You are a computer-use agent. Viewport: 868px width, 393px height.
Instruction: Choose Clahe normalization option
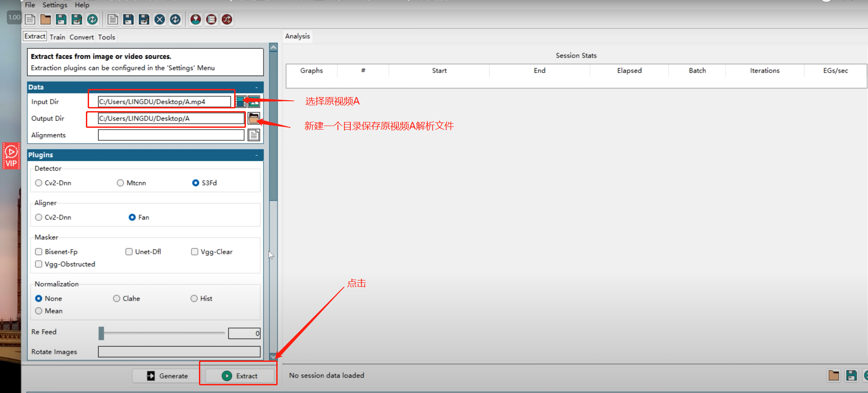[x=117, y=299]
